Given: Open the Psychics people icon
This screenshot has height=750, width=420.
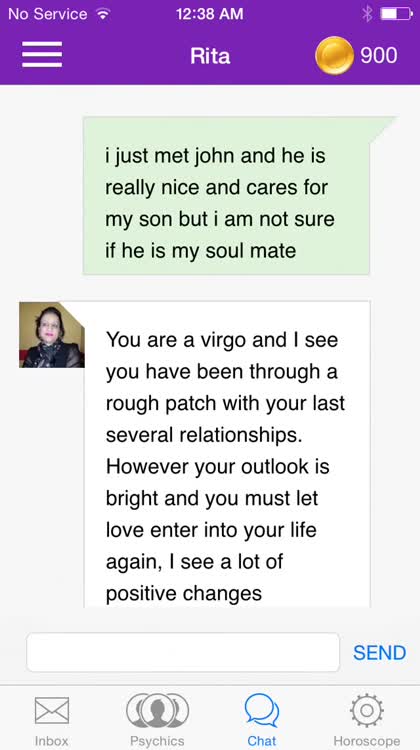Looking at the screenshot, I should (x=157, y=710).
